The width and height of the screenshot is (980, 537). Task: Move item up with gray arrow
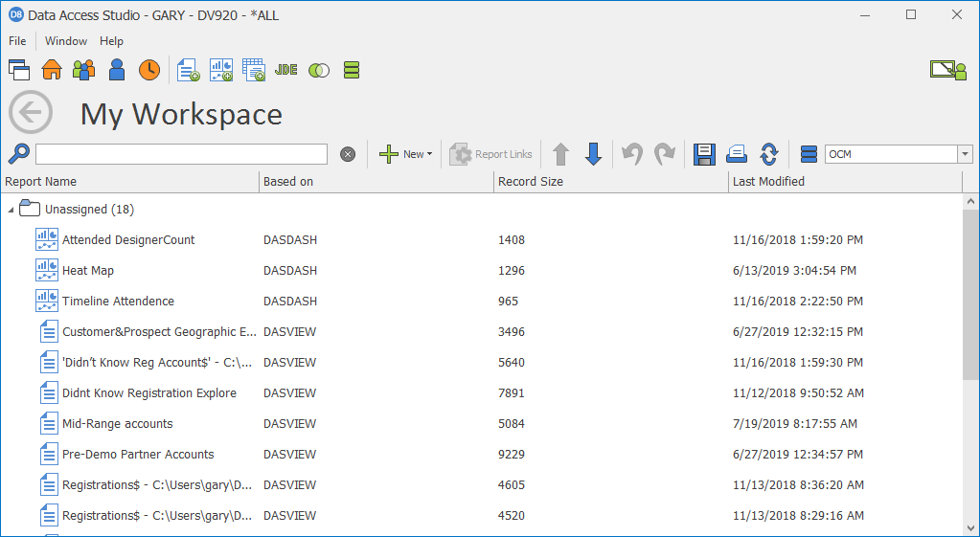pos(560,154)
